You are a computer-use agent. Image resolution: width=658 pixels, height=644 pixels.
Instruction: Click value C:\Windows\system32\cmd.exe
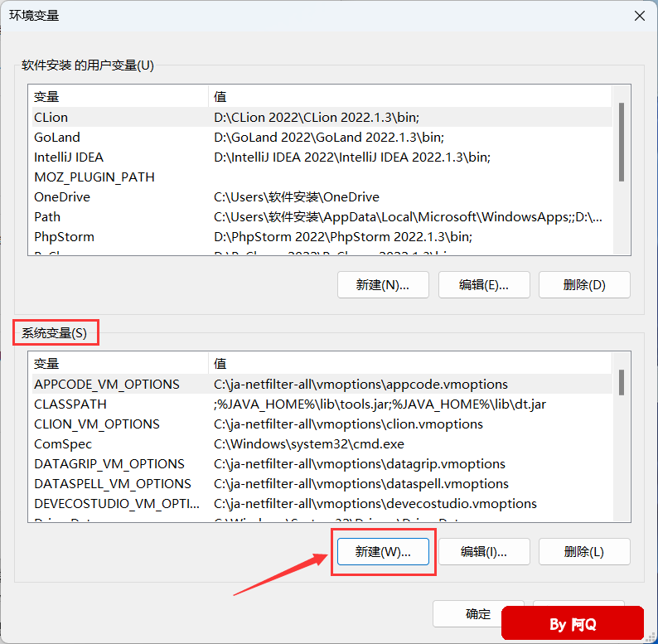point(309,444)
